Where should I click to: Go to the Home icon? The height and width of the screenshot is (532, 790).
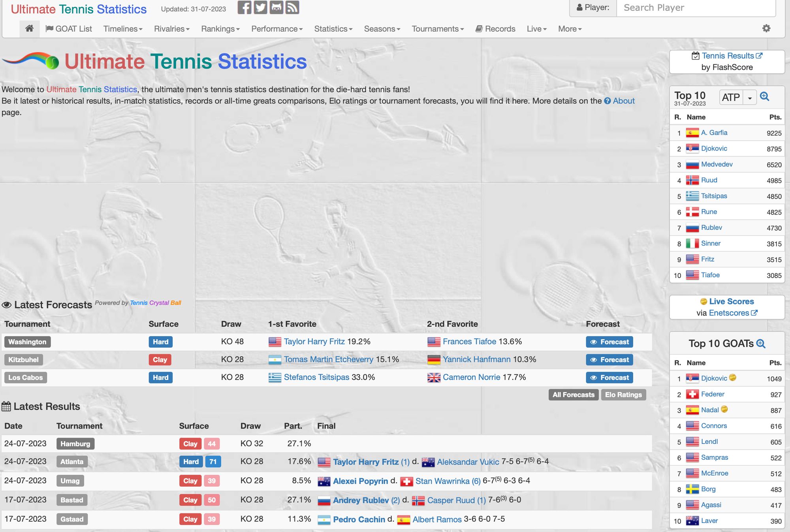tap(29, 28)
